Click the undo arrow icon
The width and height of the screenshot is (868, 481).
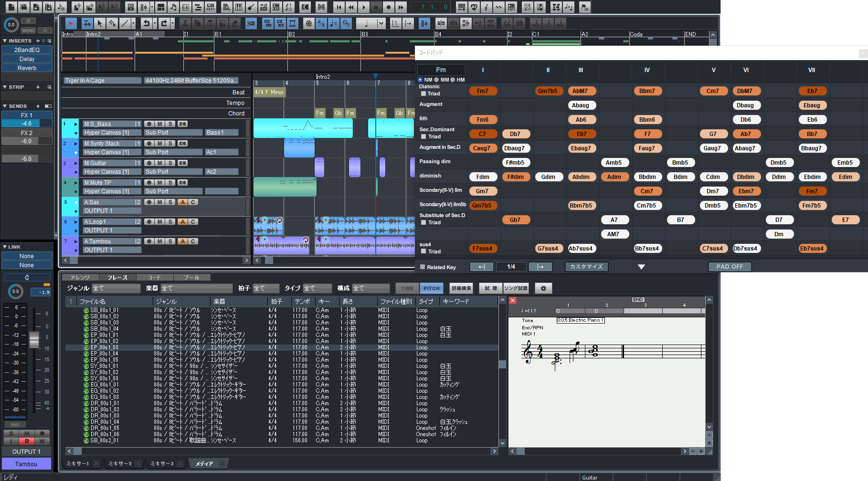147,23
